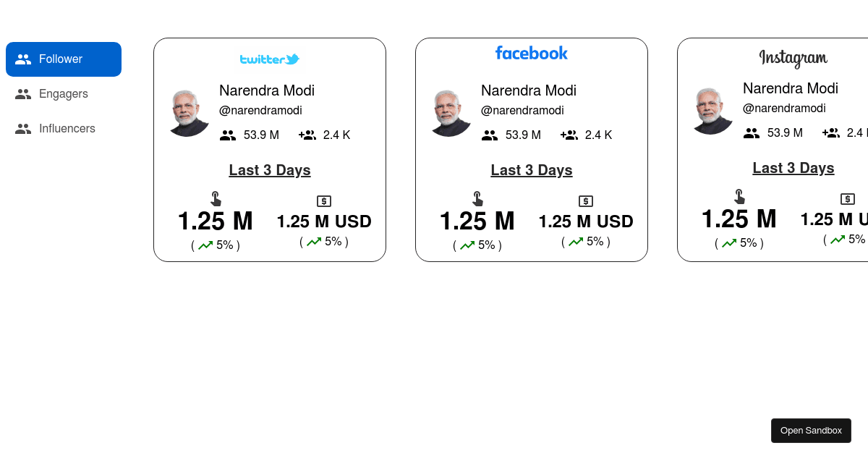Click the dollar icon in Twitter card
The image size is (868, 456).
click(324, 201)
